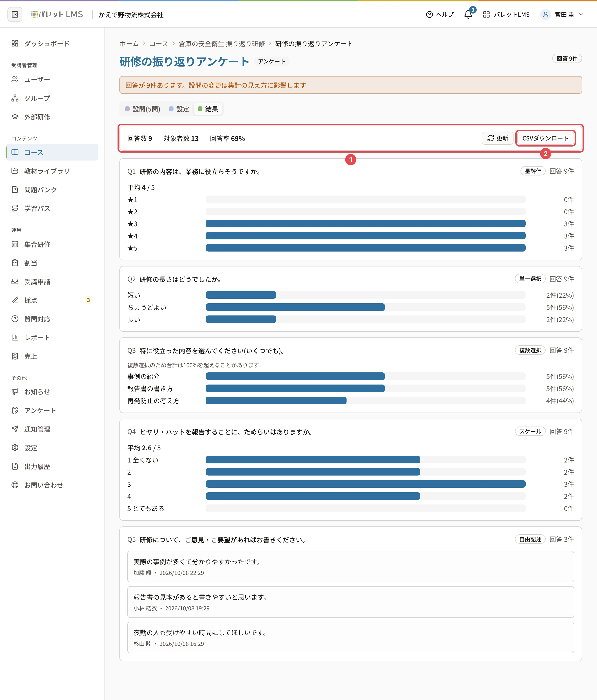Click the 集合研修 calendar icon
This screenshot has width=597, height=700.
coord(15,244)
